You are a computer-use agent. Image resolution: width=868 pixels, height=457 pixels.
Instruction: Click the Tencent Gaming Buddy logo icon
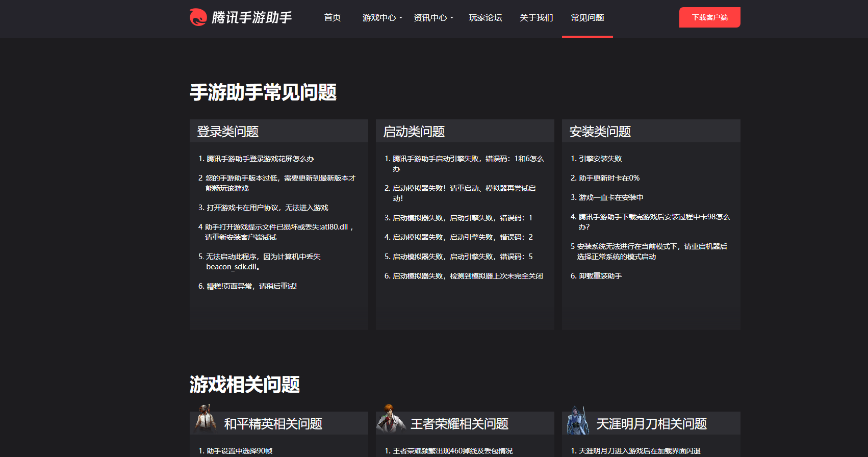coord(198,17)
